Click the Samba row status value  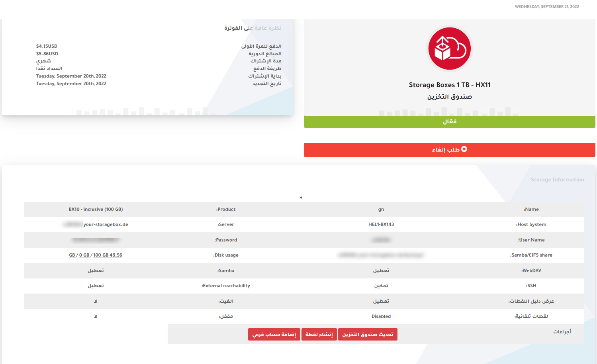[96, 271]
